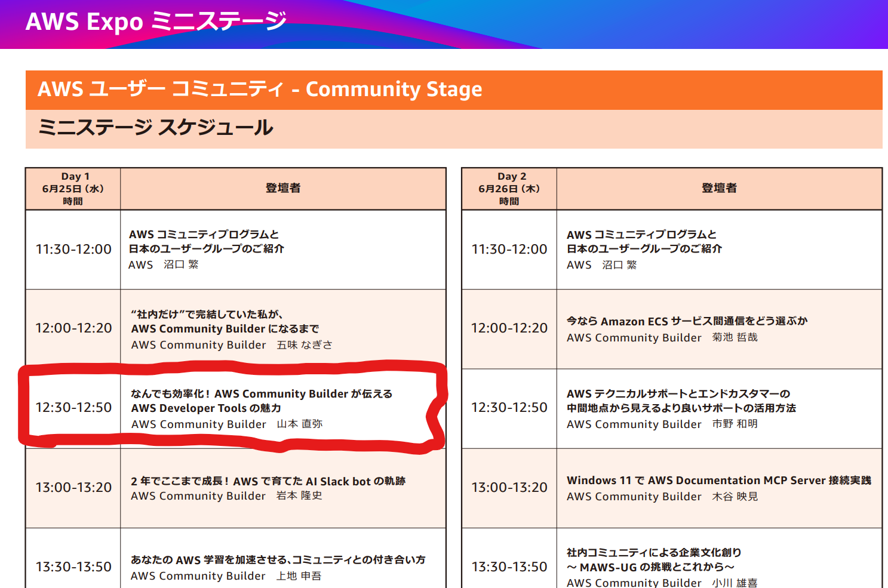Viewport: 888px width, 588px height.
Task: Click speaker name "山本 直弥"
Action: pos(300,424)
